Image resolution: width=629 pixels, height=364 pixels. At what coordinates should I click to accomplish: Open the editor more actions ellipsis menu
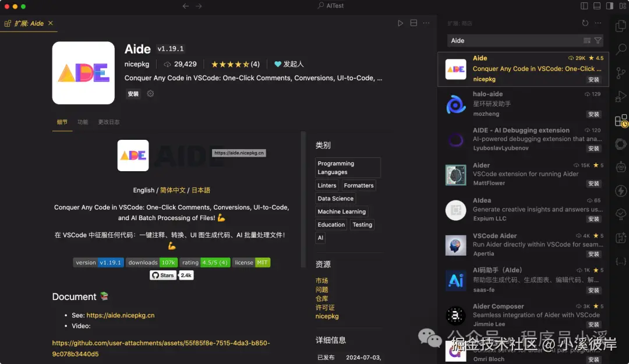pyautogui.click(x=427, y=23)
